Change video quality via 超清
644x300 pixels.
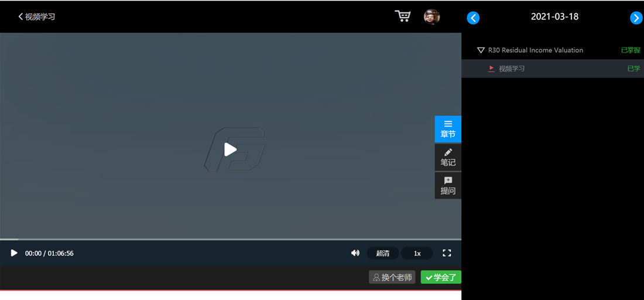(x=383, y=253)
